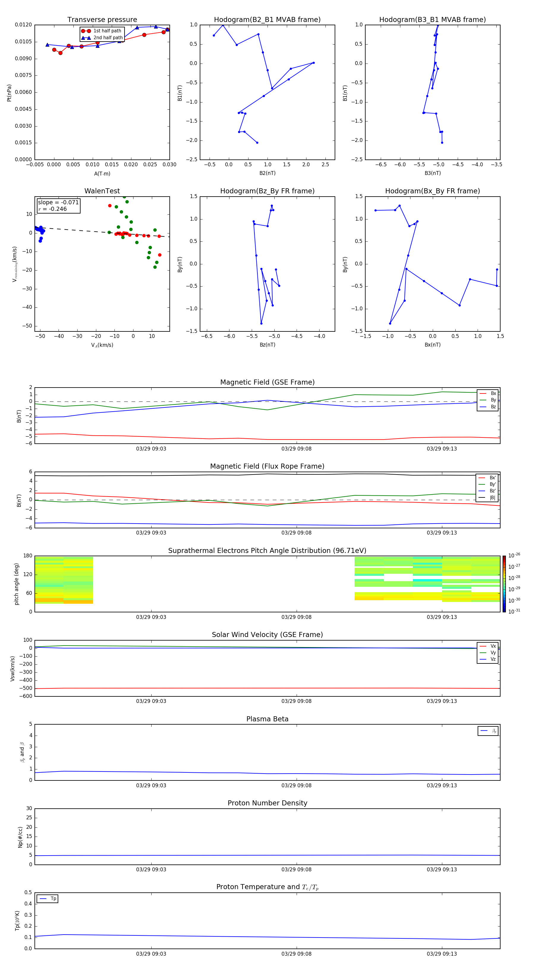Click "03/29 09:13" tick under pitch angle plot
The height and width of the screenshot is (980, 535).
click(x=442, y=617)
